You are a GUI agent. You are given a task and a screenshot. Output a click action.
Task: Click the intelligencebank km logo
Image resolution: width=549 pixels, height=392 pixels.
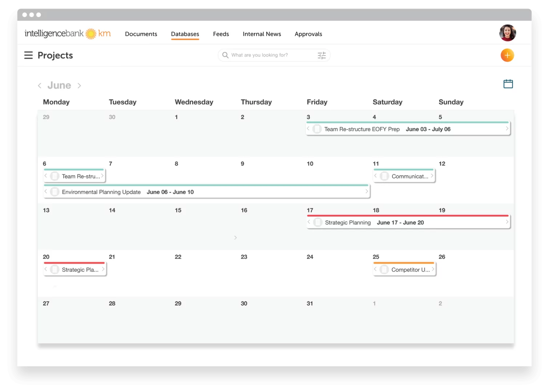(68, 33)
